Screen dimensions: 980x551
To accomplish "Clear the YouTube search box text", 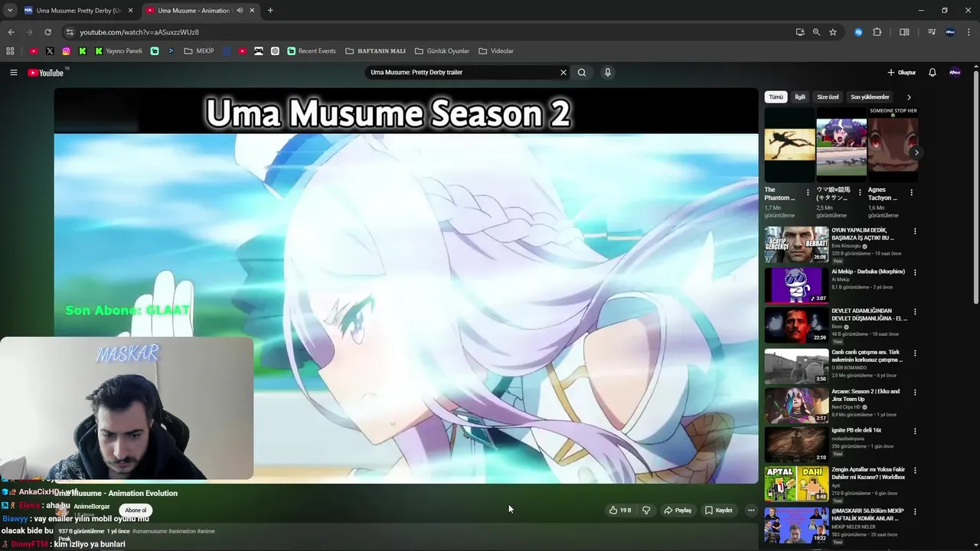I will pos(563,73).
